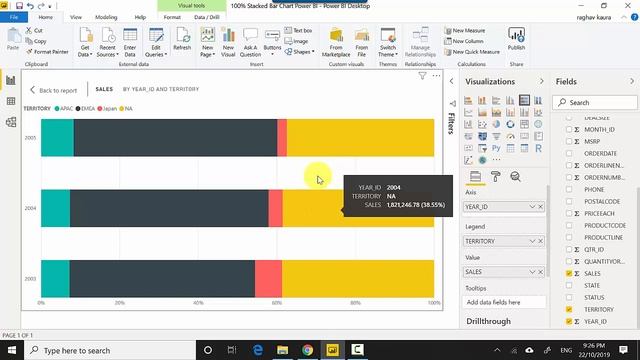The height and width of the screenshot is (360, 640).
Task: Import a custom visual via three dots
Action: point(496,160)
